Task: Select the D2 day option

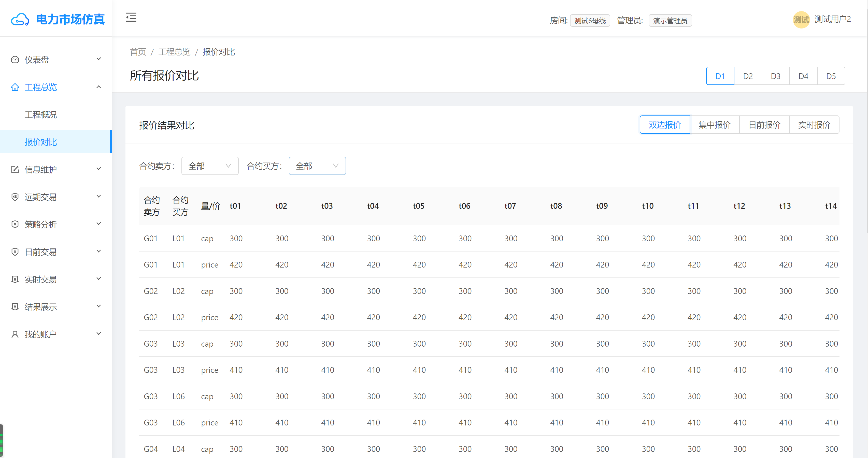Action: tap(748, 76)
